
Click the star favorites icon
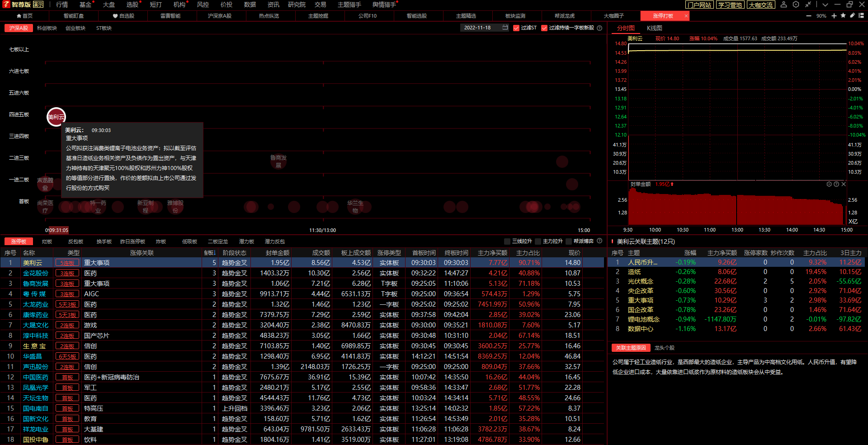coord(843,16)
